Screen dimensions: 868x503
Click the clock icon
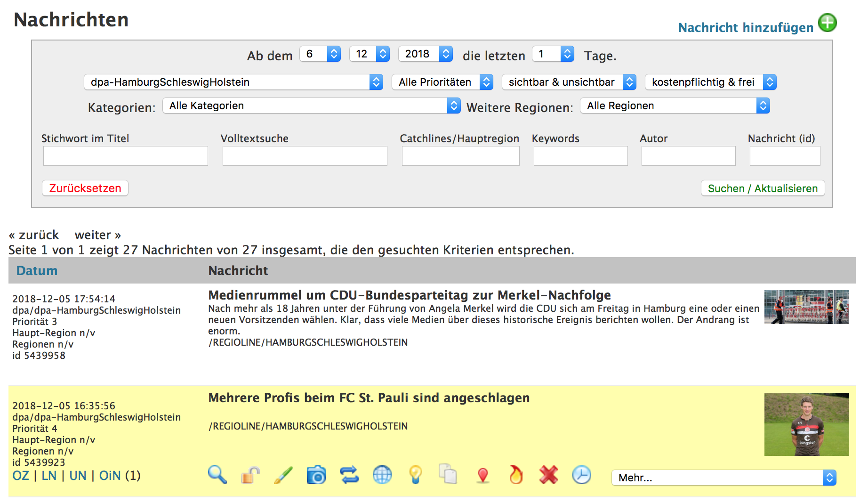582,475
